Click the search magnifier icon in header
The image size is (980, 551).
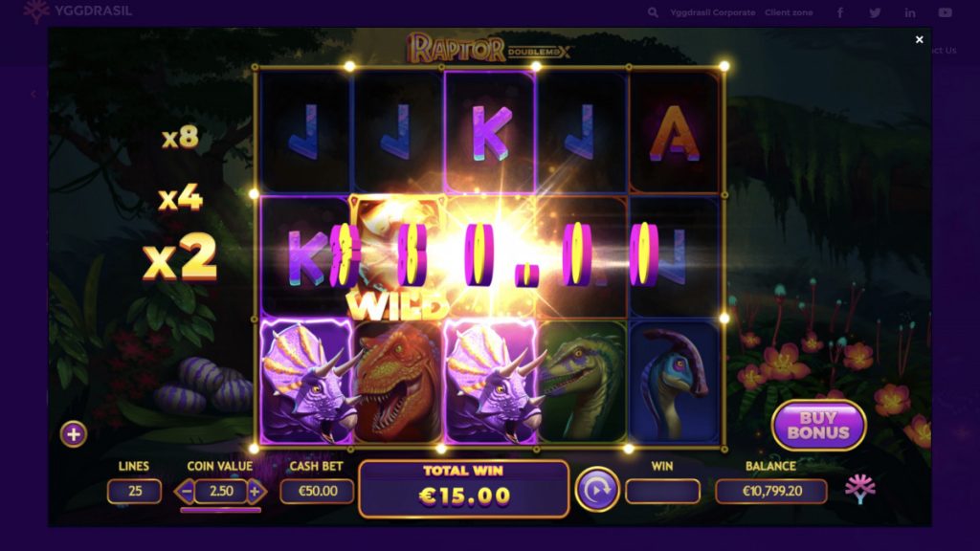coord(653,12)
